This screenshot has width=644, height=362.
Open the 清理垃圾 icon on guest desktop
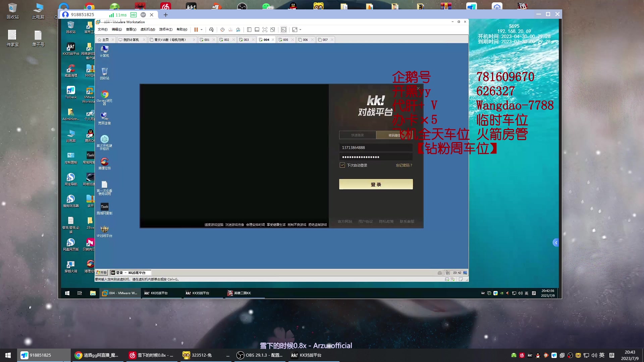point(104,164)
